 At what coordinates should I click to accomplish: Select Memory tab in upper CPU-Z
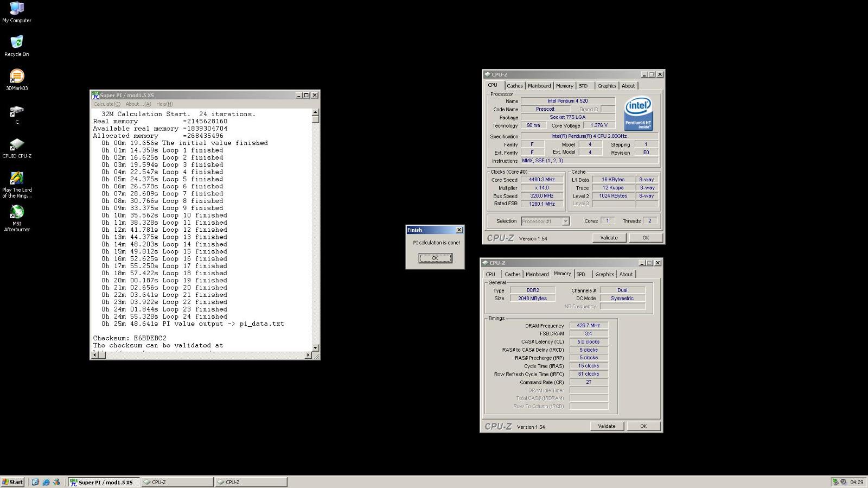click(565, 86)
